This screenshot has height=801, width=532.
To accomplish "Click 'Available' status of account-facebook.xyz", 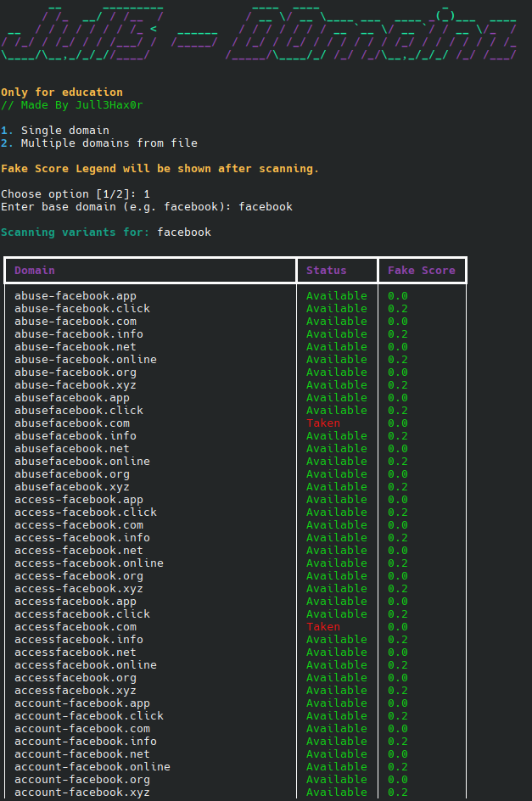I will tap(337, 793).
